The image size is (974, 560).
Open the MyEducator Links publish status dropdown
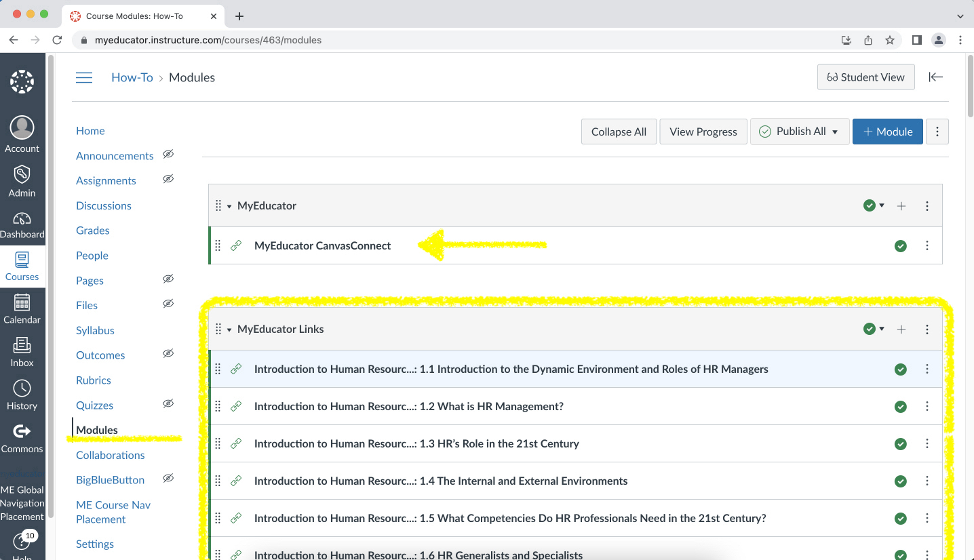point(874,329)
